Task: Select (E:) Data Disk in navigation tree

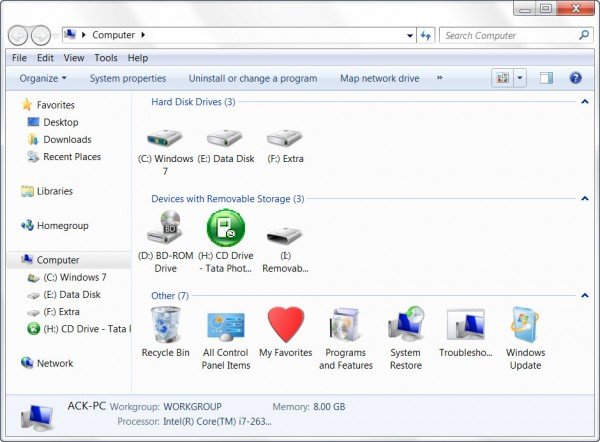Action: point(72,295)
